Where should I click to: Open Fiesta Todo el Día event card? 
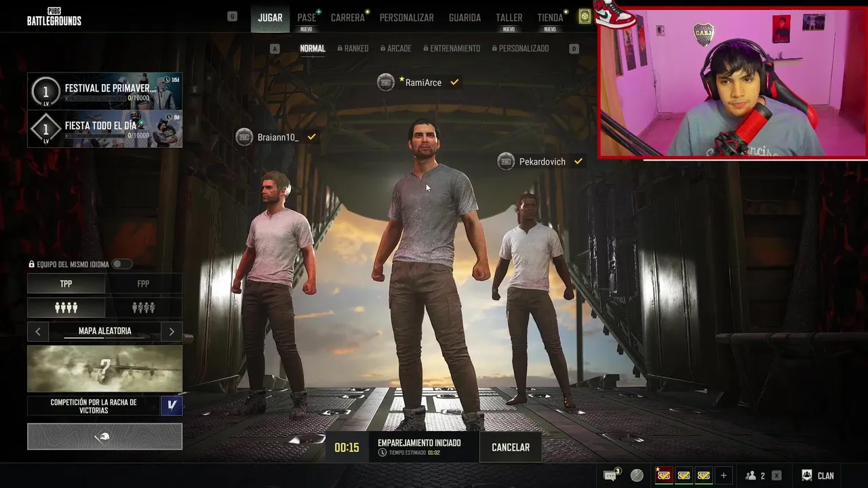[x=104, y=129]
